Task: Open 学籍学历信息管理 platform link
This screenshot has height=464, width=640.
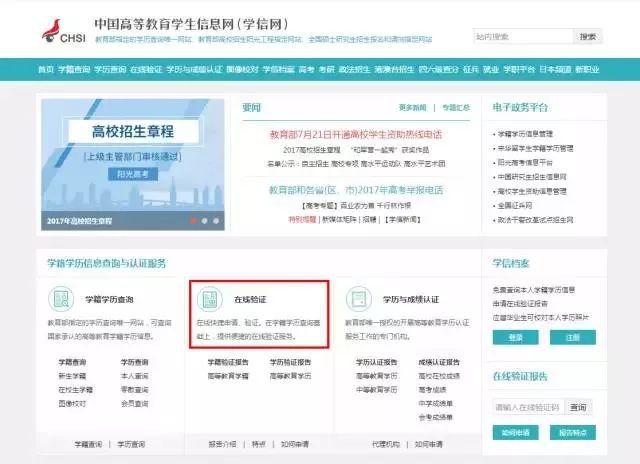Action: [x=525, y=134]
